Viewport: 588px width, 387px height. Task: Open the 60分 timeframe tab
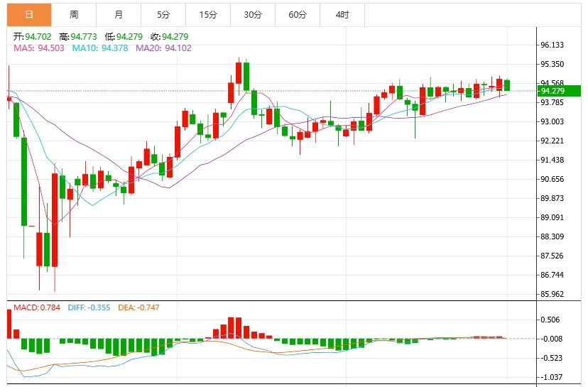298,15
